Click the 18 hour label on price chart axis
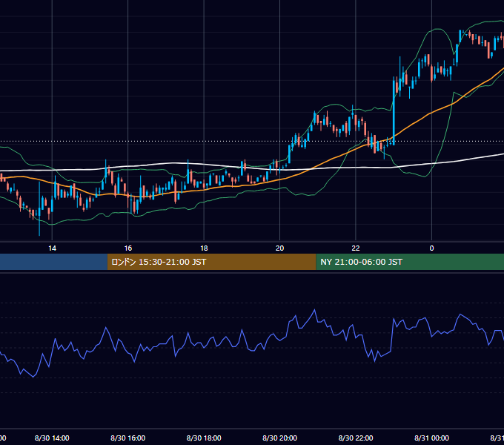The height and width of the screenshot is (445, 504). click(x=204, y=248)
